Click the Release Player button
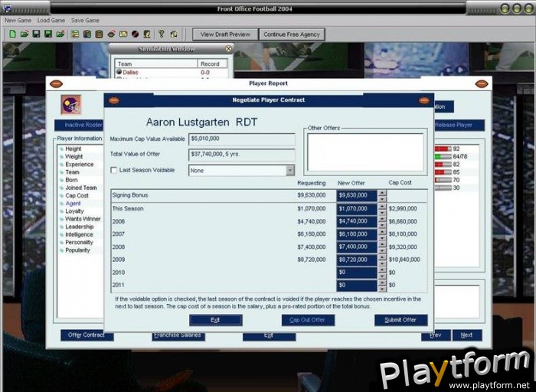The width and height of the screenshot is (536, 392). click(x=459, y=125)
